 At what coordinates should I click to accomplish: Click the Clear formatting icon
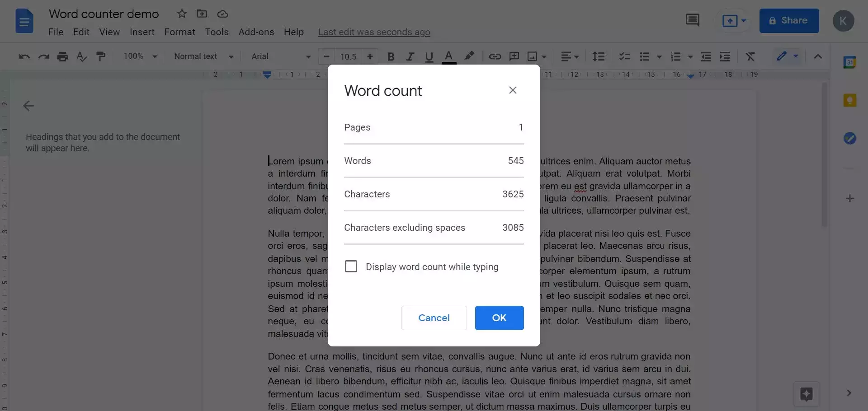point(750,56)
